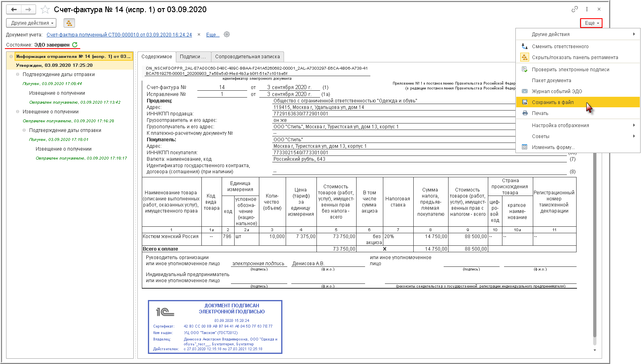
Task: Click the currency value Российский рубль, 643
Action: (x=299, y=159)
